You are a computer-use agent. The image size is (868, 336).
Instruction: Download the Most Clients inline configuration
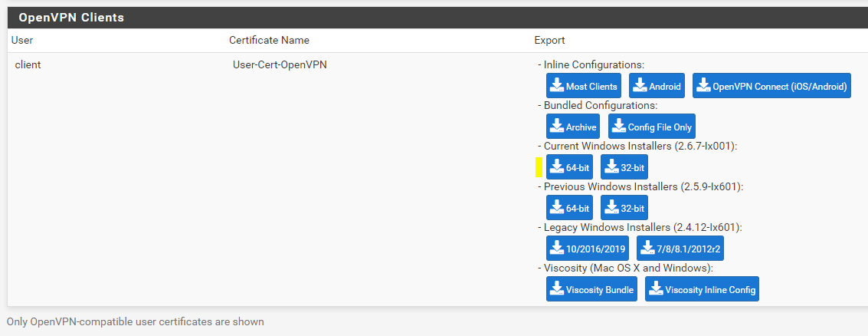(x=584, y=86)
